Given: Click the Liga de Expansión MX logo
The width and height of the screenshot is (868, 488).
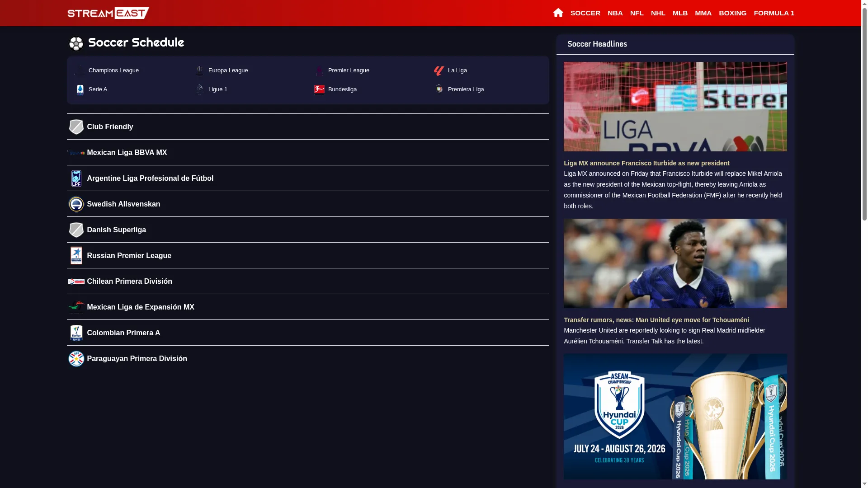Looking at the screenshot, I should [76, 307].
